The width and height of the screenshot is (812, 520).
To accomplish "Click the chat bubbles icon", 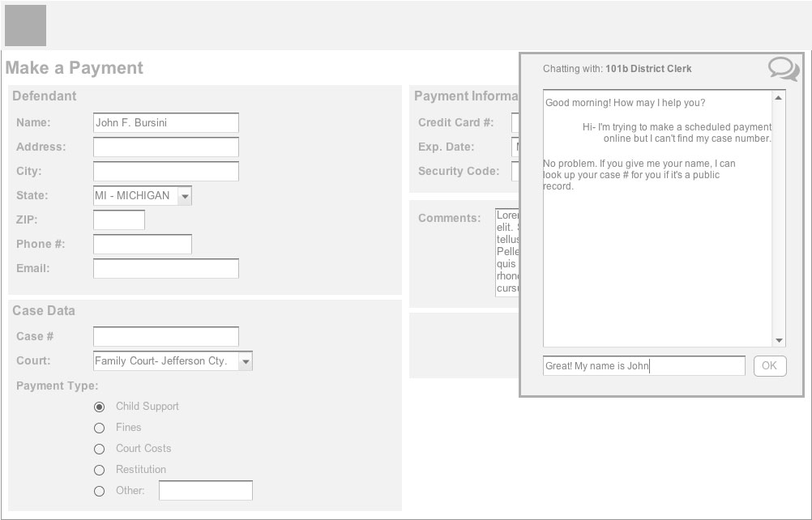I will (x=783, y=69).
